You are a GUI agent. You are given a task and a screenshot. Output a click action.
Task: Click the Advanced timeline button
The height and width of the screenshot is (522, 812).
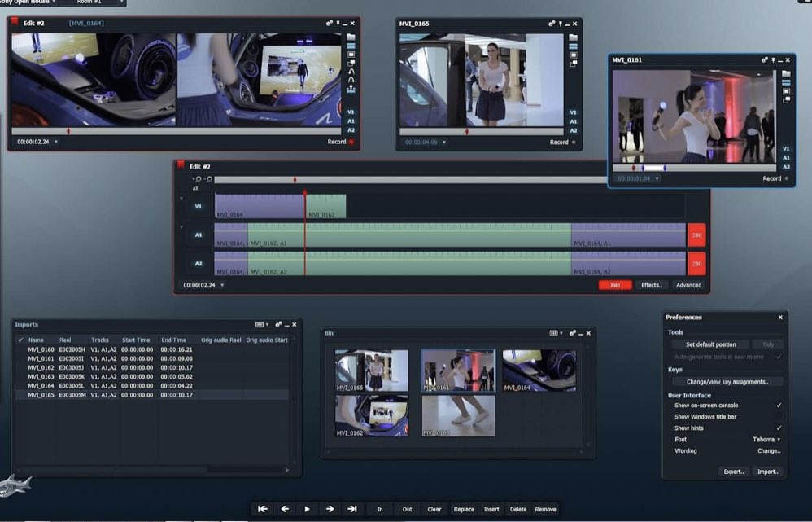tap(689, 285)
